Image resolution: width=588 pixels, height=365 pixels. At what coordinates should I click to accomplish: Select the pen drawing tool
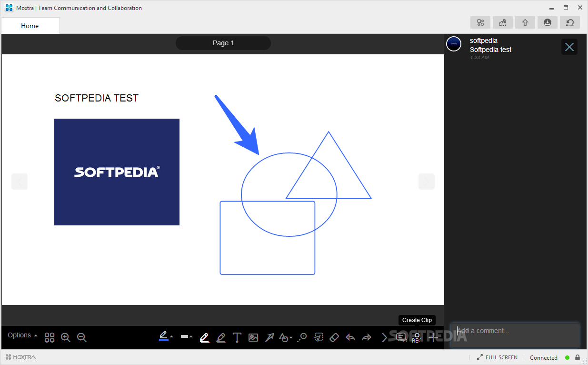click(205, 337)
